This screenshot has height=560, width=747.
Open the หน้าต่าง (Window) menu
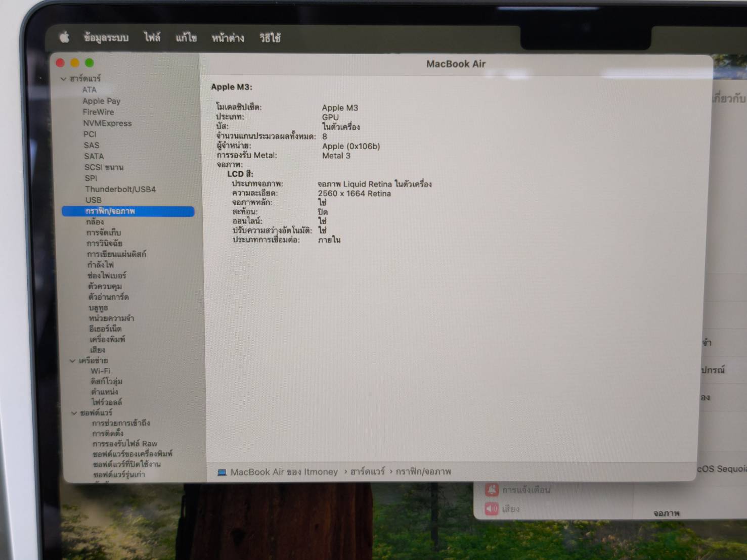[228, 38]
